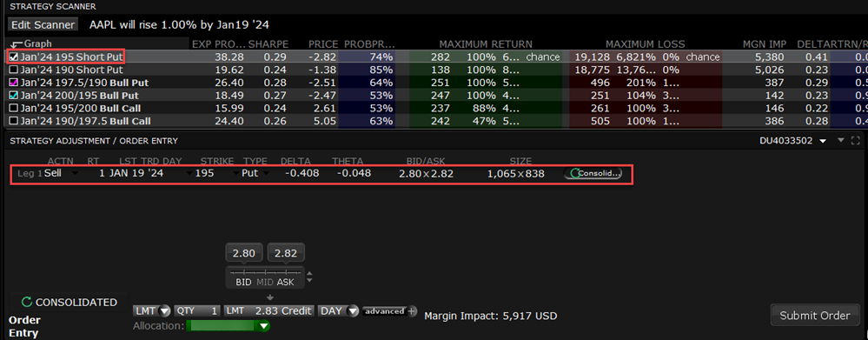The width and height of the screenshot is (868, 340).
Task: Click the Margin Impact: 5,917 USD text
Action: (490, 317)
